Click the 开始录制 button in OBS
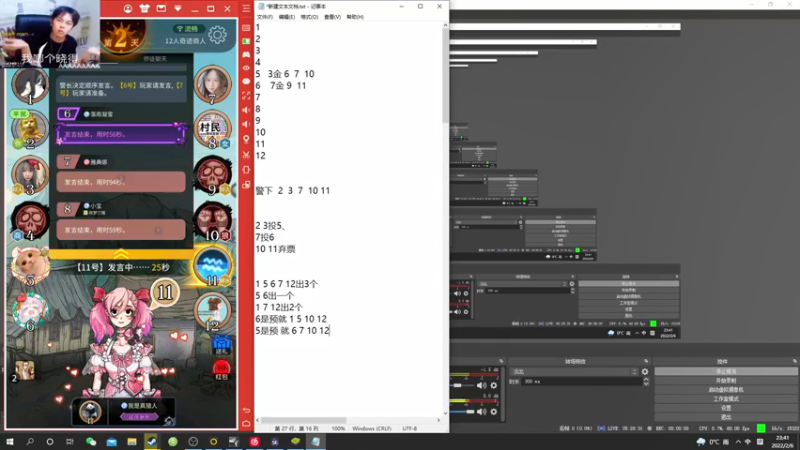 (726, 381)
